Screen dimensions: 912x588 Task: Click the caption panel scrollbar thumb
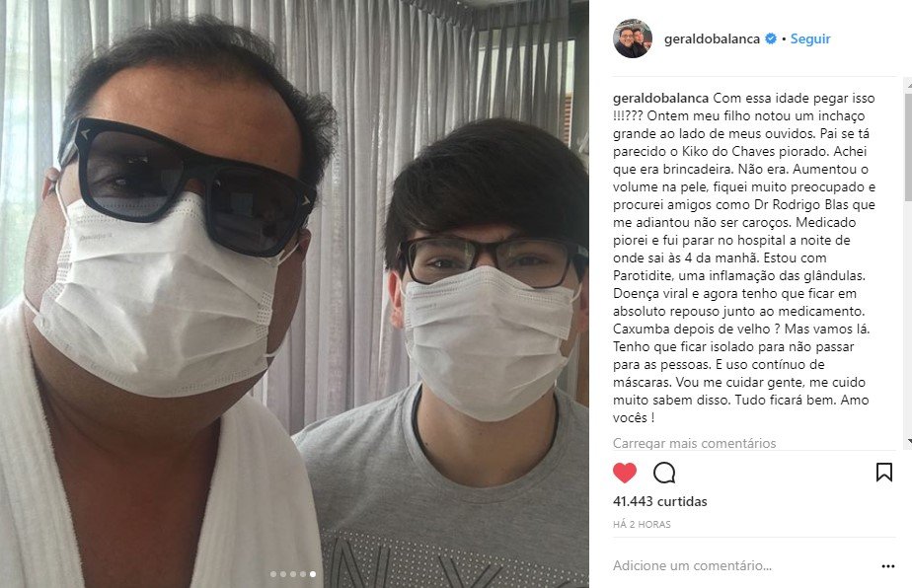tap(908, 145)
